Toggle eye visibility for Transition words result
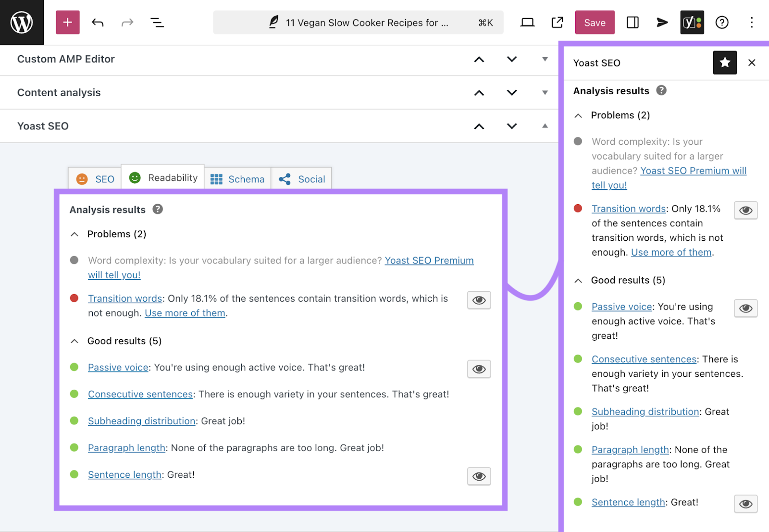Screen dimensions: 769x532 coord(478,300)
